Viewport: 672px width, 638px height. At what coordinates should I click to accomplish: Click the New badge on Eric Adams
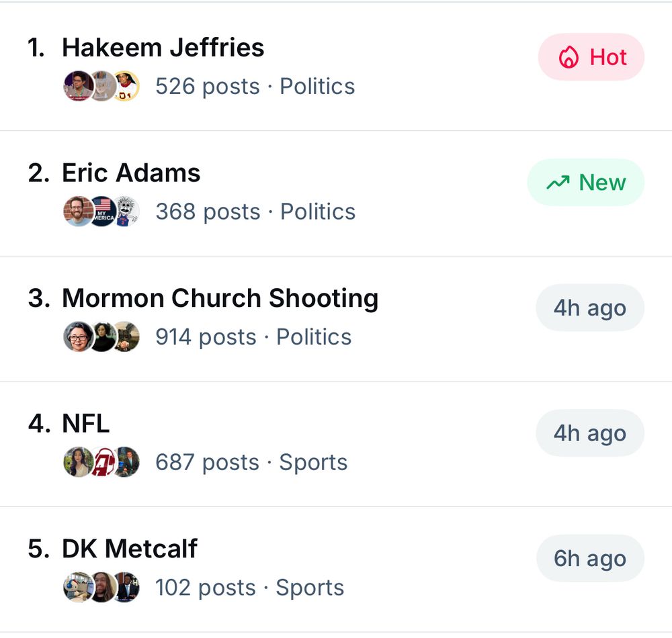(585, 182)
